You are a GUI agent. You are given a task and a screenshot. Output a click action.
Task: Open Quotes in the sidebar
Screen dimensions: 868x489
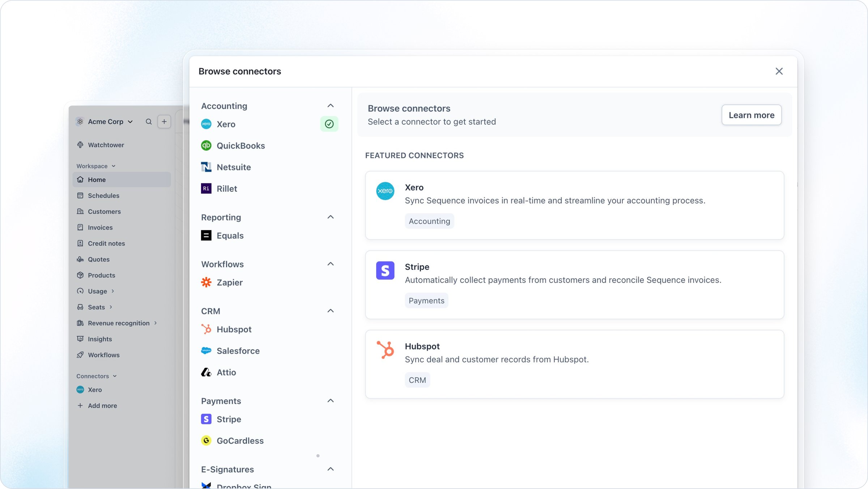click(x=122, y=259)
